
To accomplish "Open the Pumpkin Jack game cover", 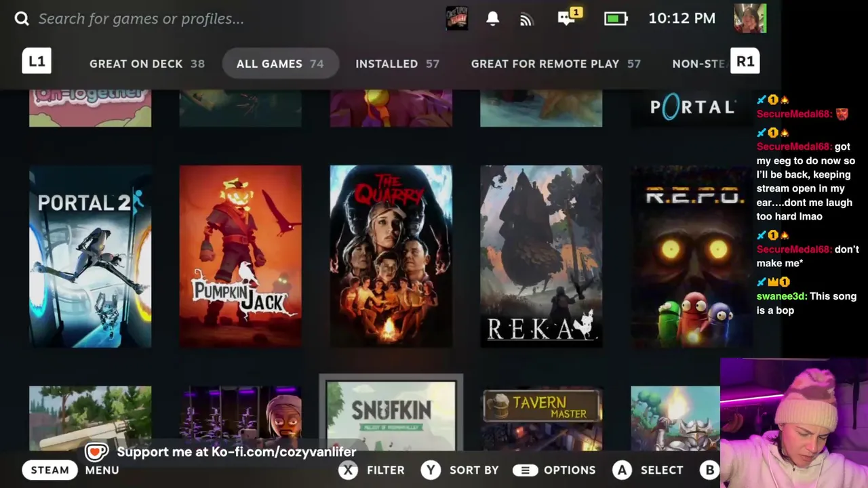I will pyautogui.click(x=241, y=256).
